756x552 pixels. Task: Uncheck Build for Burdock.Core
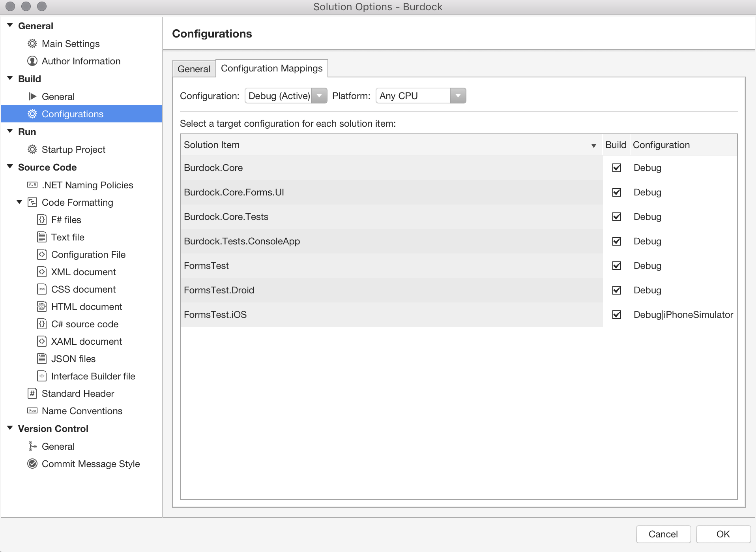[617, 168]
